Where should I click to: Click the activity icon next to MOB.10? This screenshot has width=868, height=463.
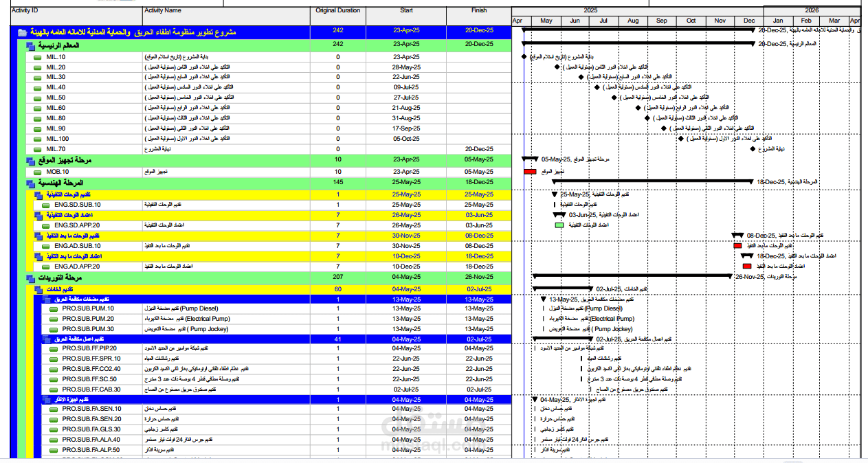tap(38, 172)
